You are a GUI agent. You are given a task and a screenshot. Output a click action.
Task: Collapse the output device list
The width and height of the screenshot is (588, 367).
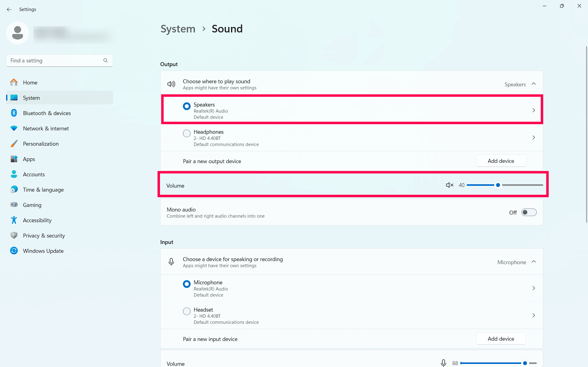[533, 84]
